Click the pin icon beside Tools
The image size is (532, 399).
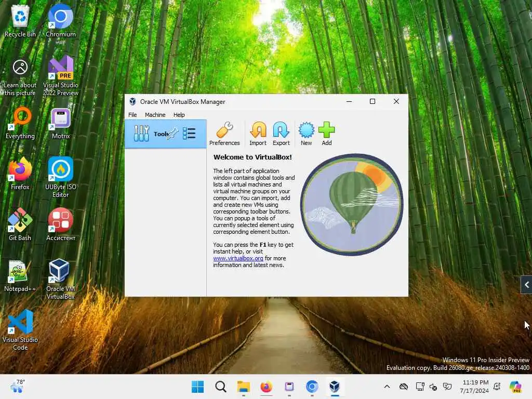172,133
